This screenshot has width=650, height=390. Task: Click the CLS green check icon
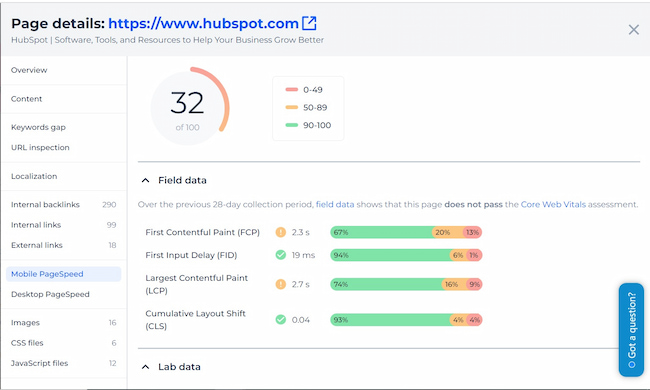281,320
